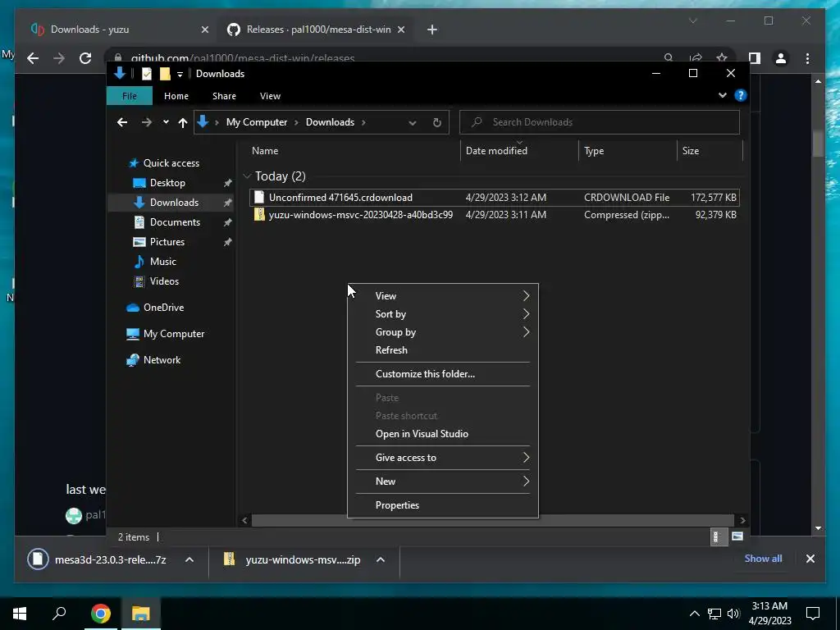Open Chrome share icon
The width and height of the screenshot is (840, 630).
pos(696,58)
